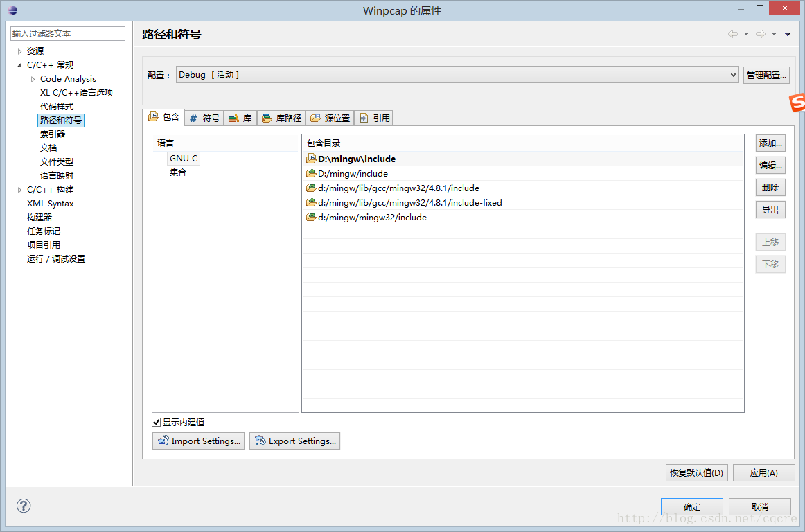Click the 编辑... button
The height and width of the screenshot is (532, 805).
[x=770, y=166]
